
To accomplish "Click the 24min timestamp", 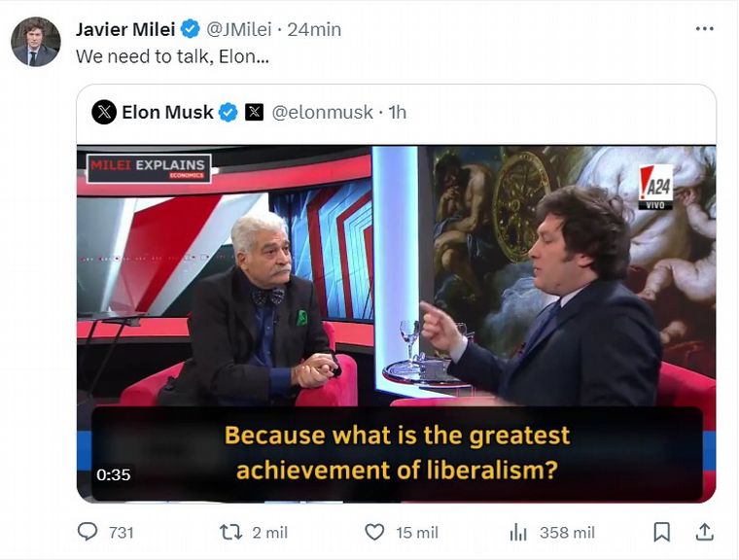I will (314, 29).
